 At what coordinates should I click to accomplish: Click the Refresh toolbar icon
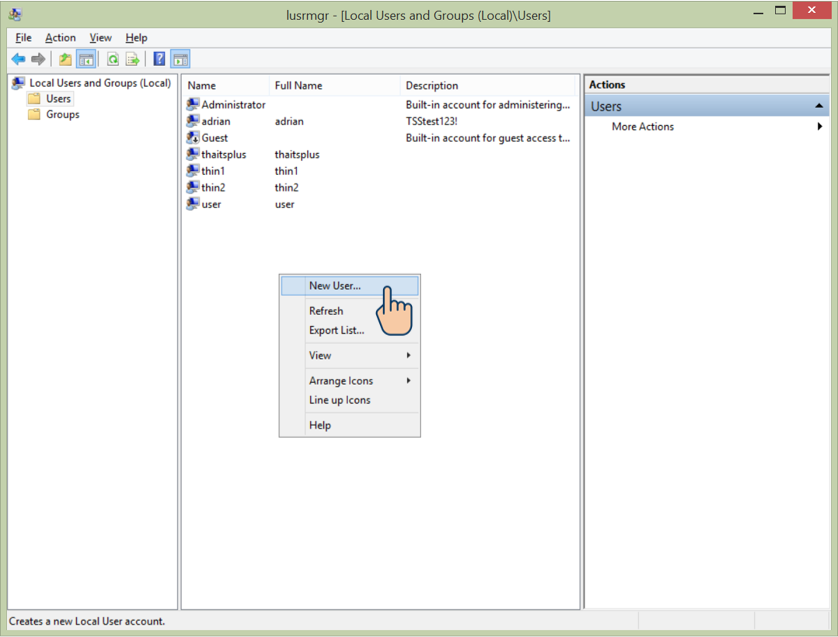point(113,59)
